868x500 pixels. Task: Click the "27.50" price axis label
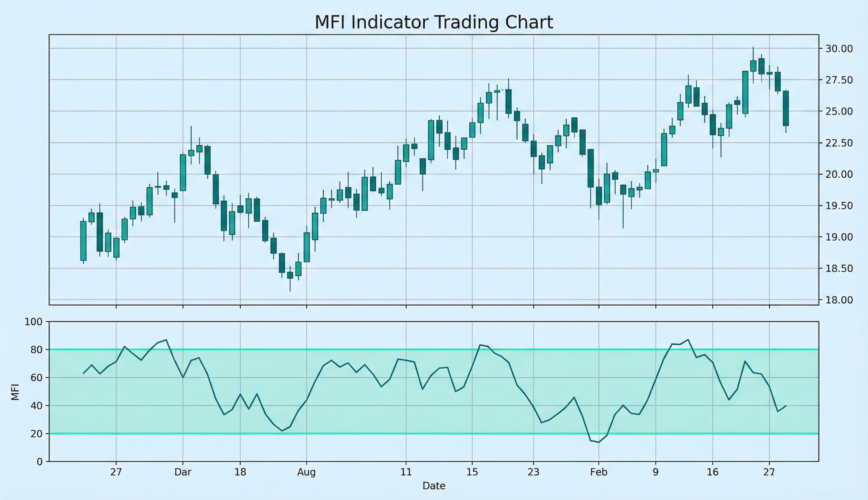(839, 80)
